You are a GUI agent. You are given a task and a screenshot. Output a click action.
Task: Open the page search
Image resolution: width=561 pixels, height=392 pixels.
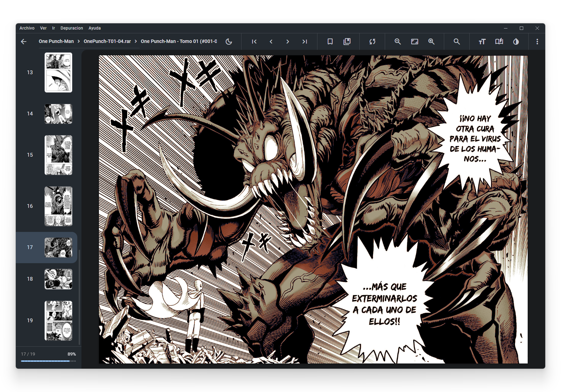click(457, 41)
